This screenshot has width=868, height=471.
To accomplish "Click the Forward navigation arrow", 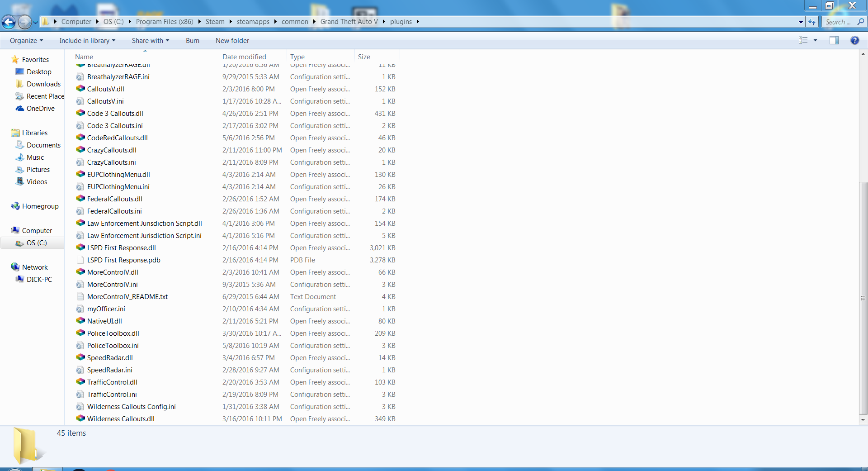I will (x=24, y=21).
